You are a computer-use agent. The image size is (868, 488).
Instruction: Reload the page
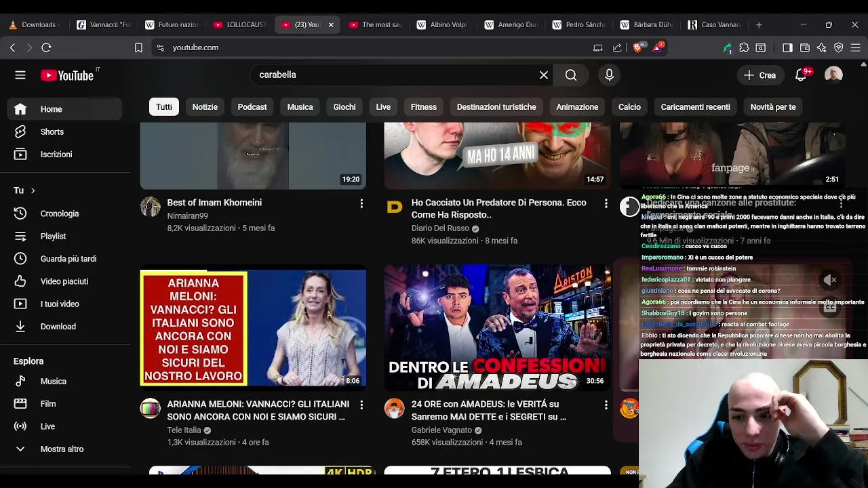[46, 47]
